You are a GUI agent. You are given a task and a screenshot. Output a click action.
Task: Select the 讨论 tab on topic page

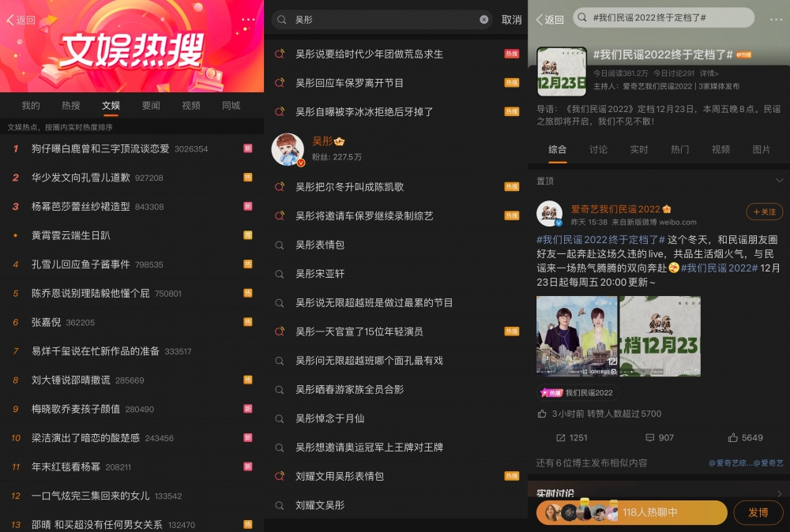tap(598, 149)
